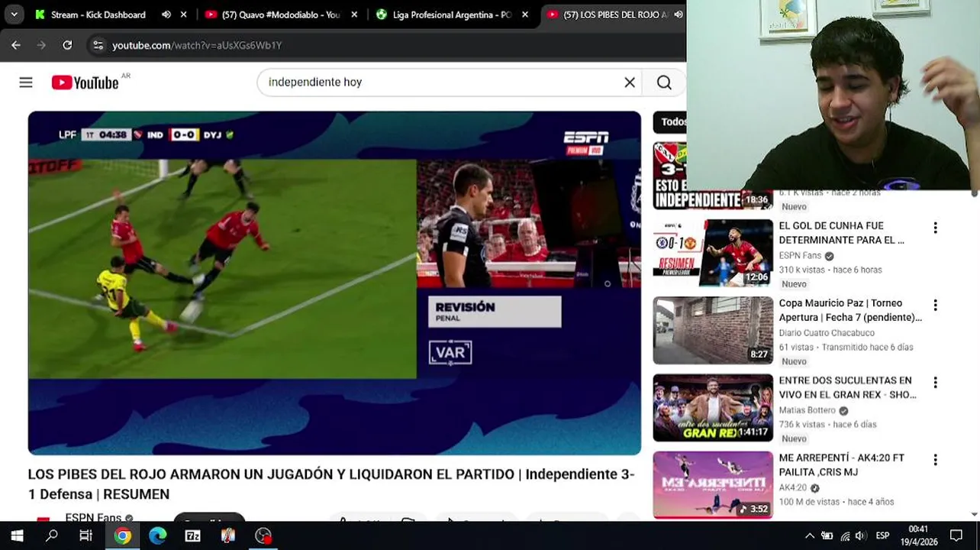This screenshot has height=550, width=980.
Task: Click the main video title text
Action: pos(331,484)
